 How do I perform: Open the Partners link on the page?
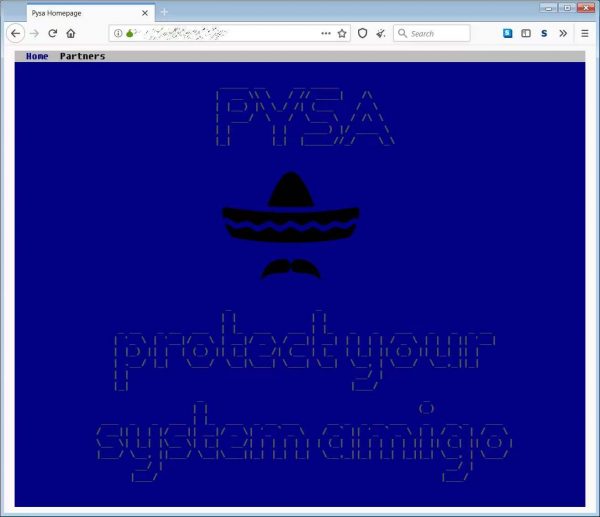click(x=82, y=56)
